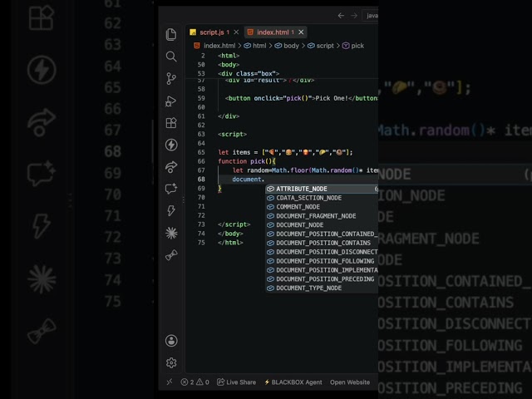
Task: Click the button onclick line of code
Action: pos(301,98)
